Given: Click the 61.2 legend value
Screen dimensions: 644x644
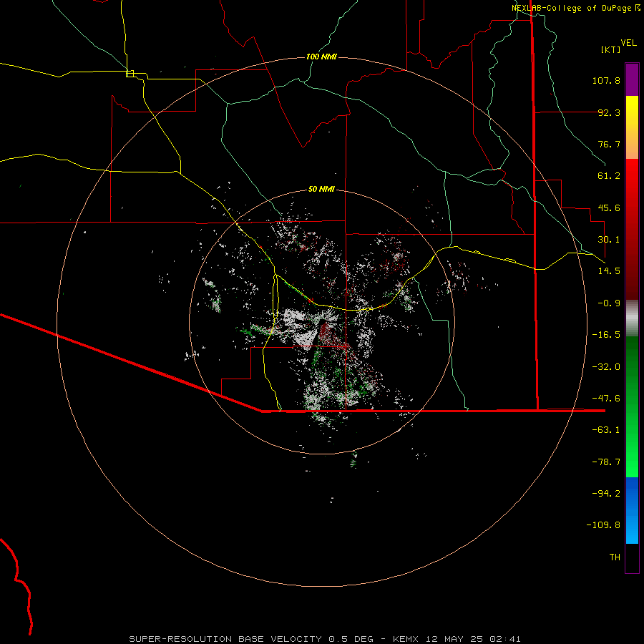Looking at the screenshot, I should coord(609,176).
